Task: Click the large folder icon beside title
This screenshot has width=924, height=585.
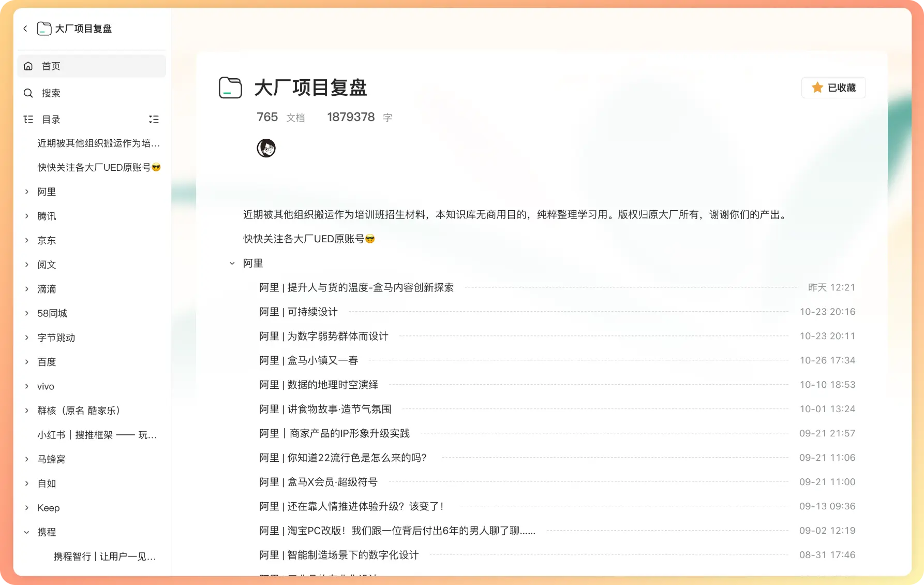Action: pos(230,87)
